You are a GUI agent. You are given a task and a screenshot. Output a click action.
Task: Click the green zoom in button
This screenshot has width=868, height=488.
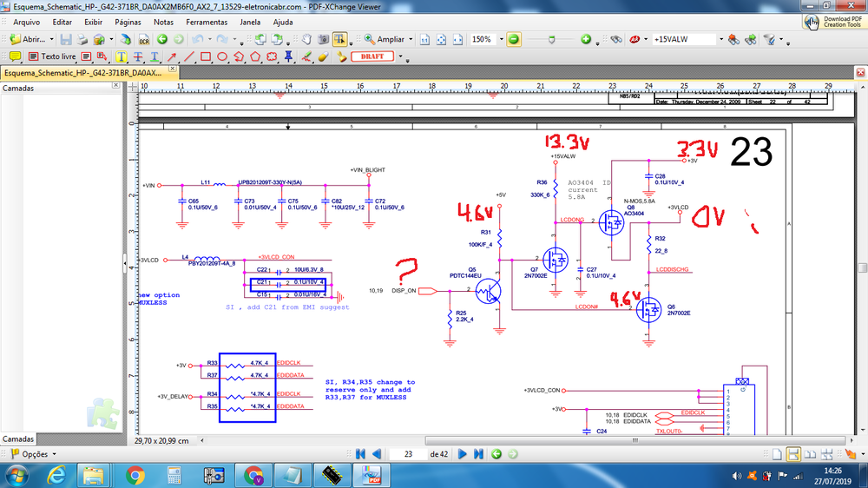click(586, 39)
